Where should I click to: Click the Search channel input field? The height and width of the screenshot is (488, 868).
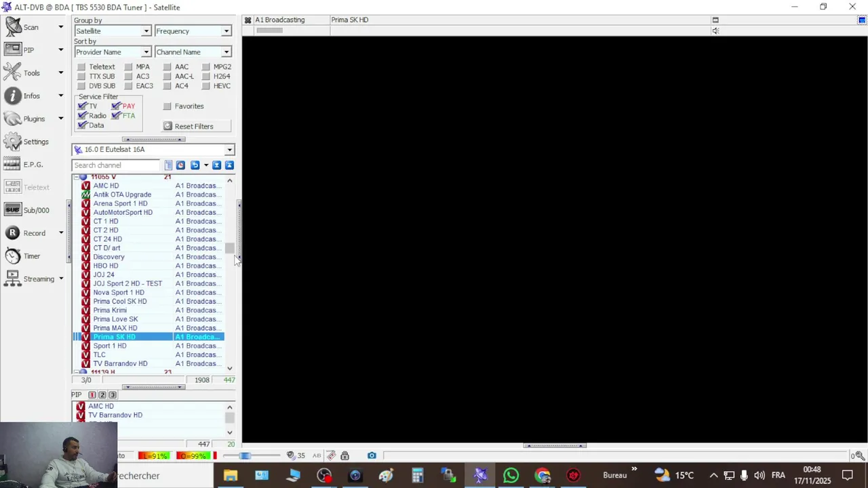click(x=117, y=165)
